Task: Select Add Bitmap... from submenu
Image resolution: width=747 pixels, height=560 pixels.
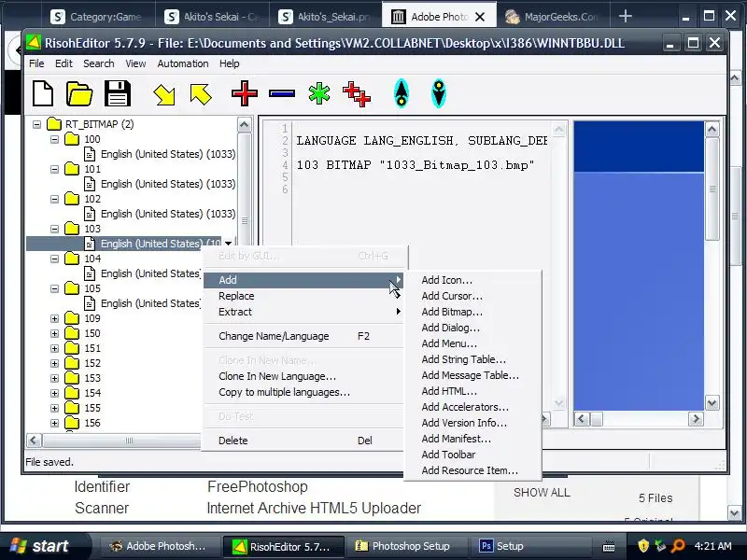Action: click(x=472, y=312)
